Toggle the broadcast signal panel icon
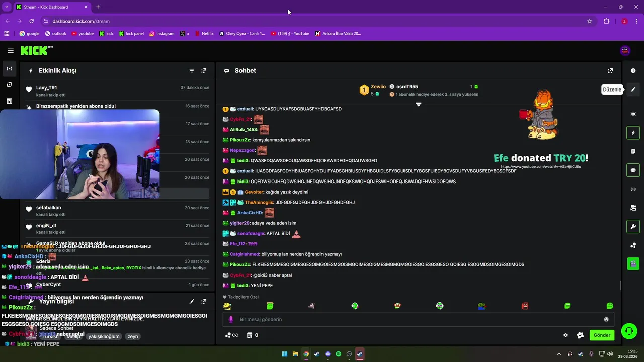 point(633,189)
